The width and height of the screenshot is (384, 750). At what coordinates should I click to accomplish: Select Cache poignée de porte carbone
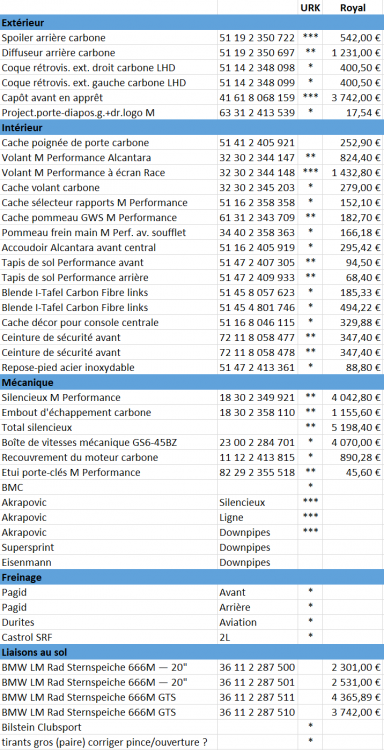pos(109,143)
